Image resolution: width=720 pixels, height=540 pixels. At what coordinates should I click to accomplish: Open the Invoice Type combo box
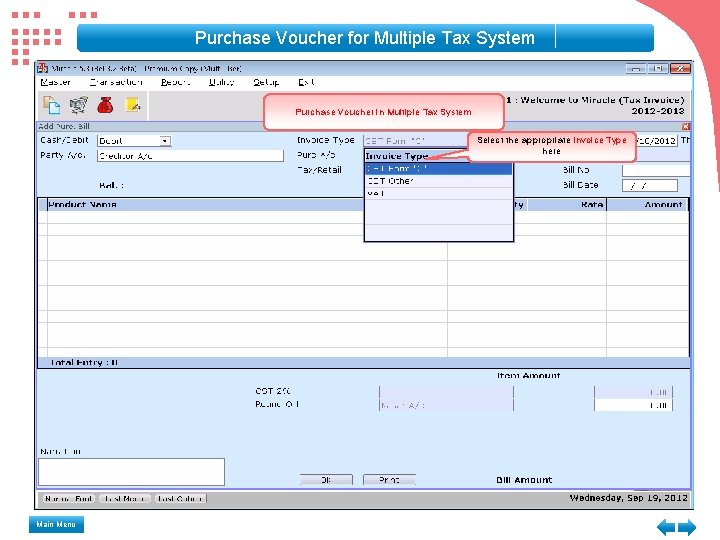416,141
